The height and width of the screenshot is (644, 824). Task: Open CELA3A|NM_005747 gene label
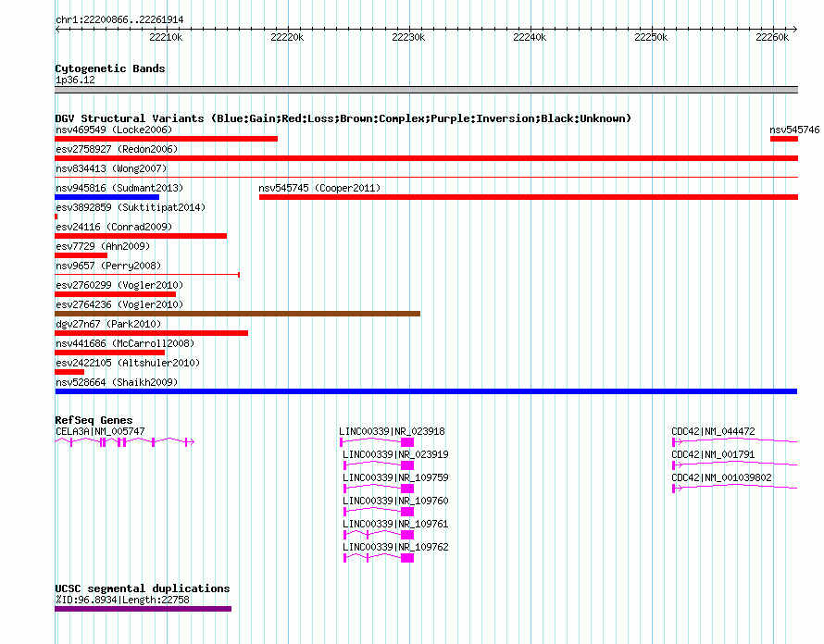tap(100, 431)
